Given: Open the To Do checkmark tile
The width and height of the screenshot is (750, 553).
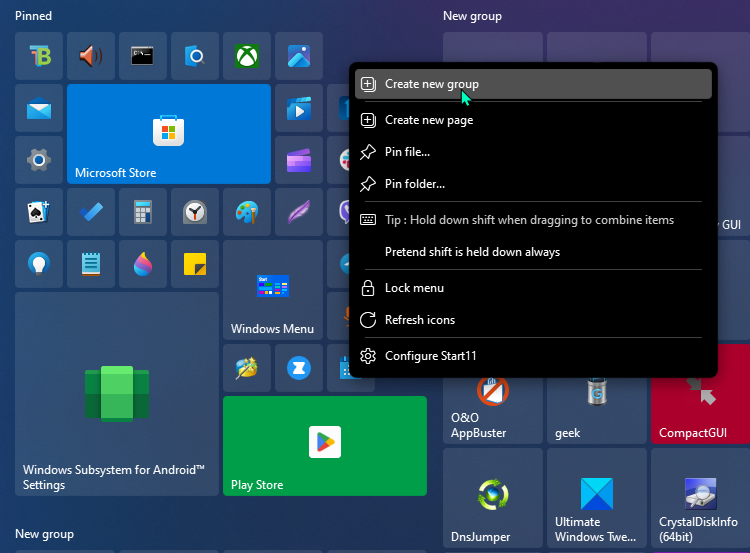Looking at the screenshot, I should 91,212.
